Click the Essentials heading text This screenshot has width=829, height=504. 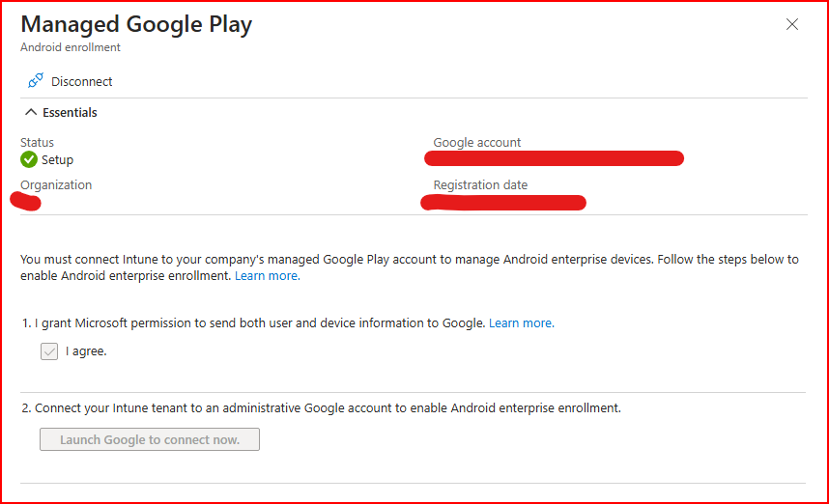[70, 113]
